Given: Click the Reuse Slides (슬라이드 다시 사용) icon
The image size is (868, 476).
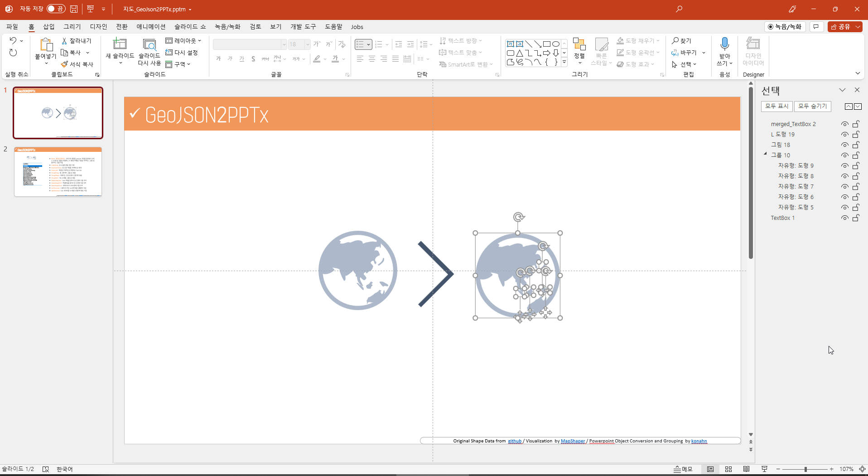Looking at the screenshot, I should (149, 44).
